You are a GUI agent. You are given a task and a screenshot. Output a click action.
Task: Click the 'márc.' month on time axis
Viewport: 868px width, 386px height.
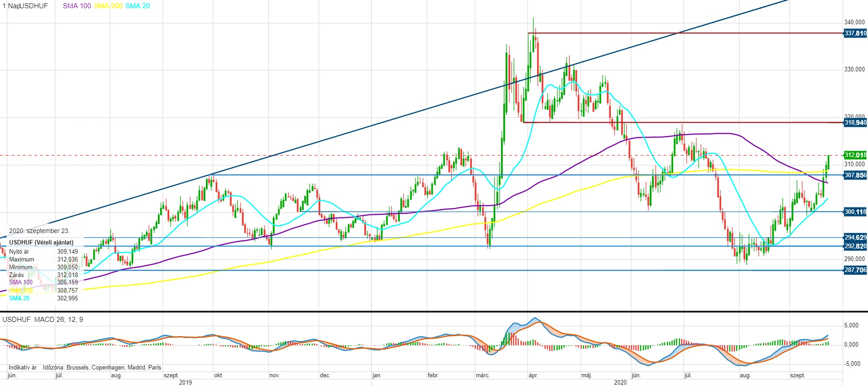click(483, 375)
